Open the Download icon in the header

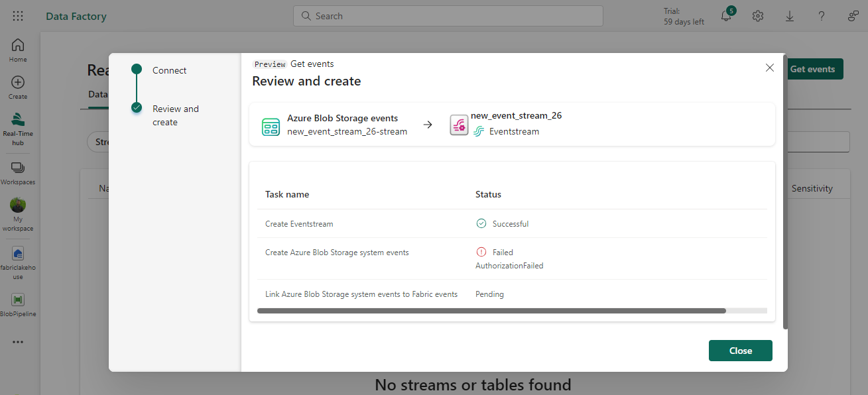790,16
